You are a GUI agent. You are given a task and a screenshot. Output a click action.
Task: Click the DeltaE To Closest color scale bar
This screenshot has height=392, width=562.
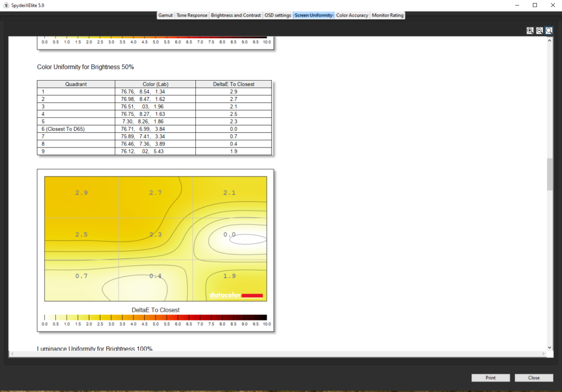[155, 317]
